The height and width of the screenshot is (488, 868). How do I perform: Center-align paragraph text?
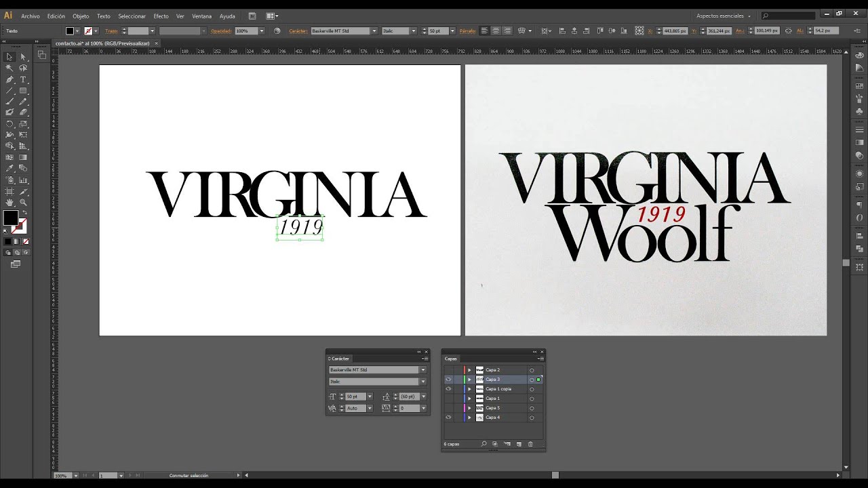coord(496,30)
